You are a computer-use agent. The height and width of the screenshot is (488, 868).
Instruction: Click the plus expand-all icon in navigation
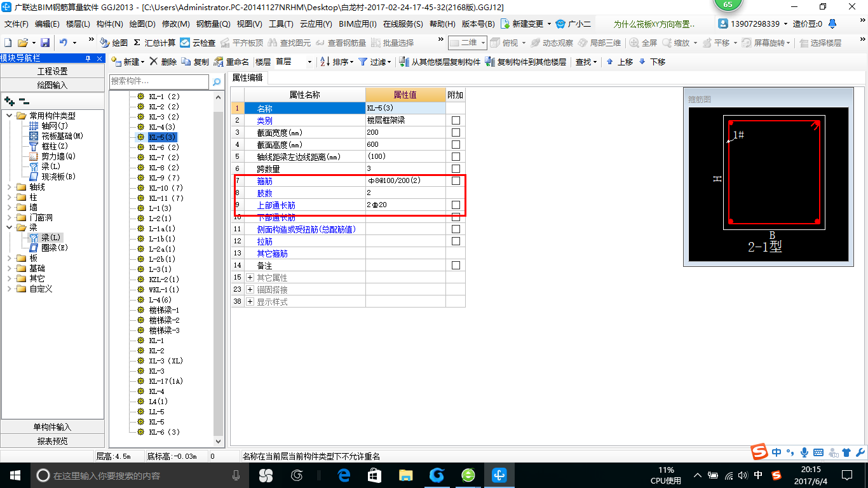[x=9, y=101]
